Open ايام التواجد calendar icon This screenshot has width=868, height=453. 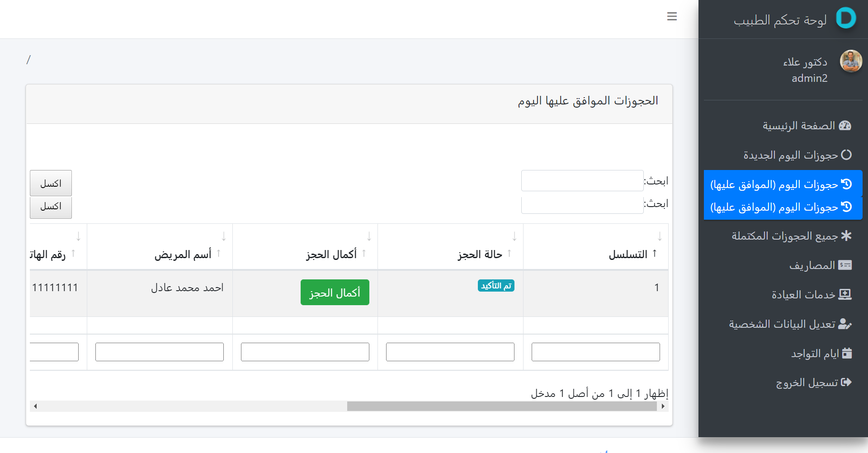(847, 353)
